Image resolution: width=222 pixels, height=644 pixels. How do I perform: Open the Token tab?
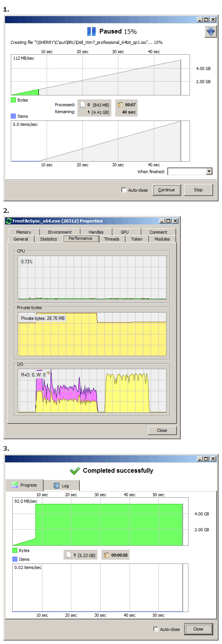(137, 239)
